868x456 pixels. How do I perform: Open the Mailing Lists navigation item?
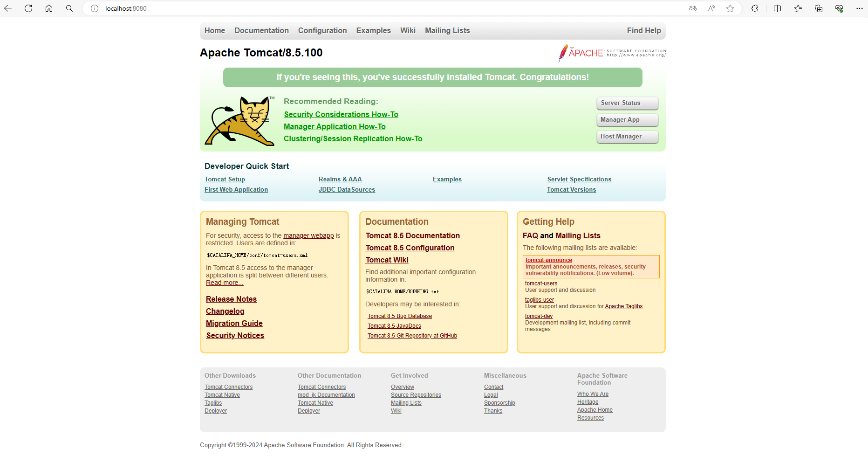(447, 30)
